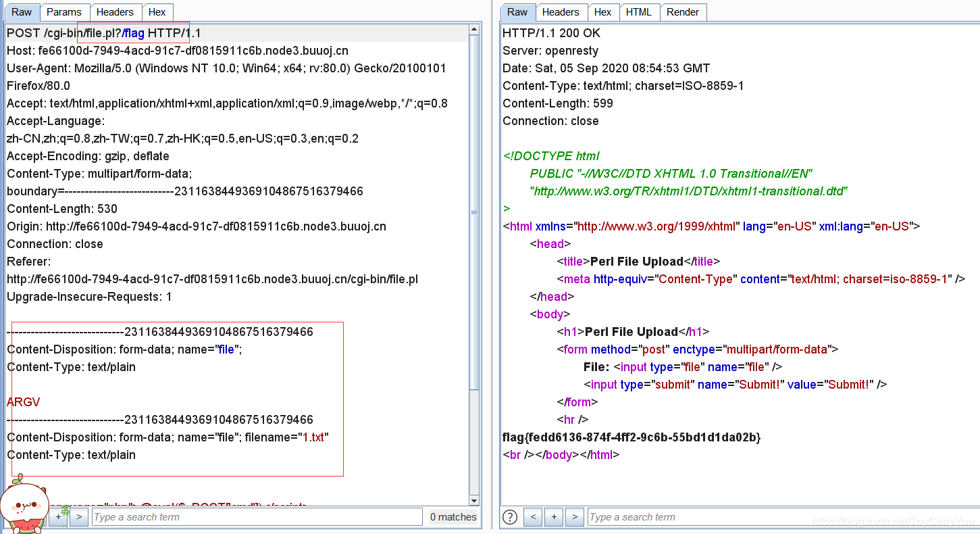Click the 'Referer:' header label
This screenshot has width=980, height=534.
tap(29, 262)
